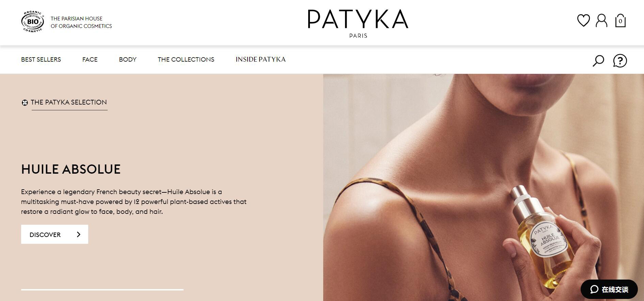Click the white carousel progress bar

pos(102,290)
